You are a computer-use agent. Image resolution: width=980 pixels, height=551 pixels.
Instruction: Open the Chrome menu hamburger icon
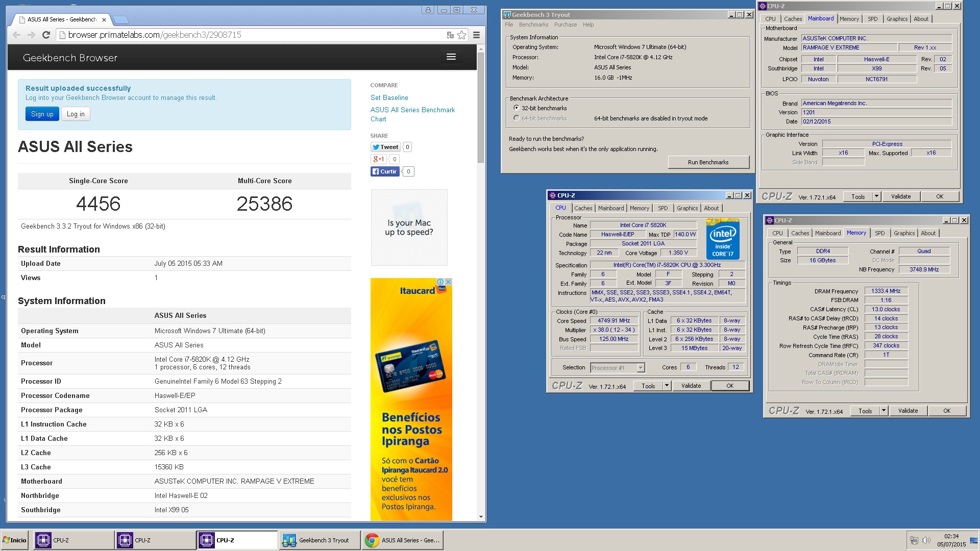476,35
